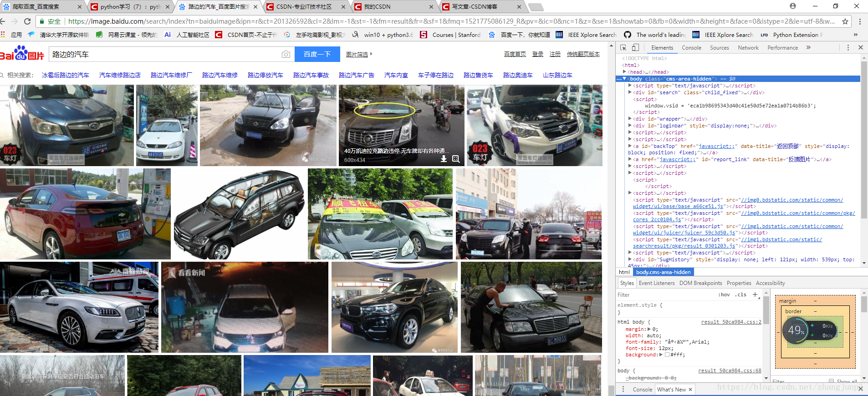
Task: Expand the margin shorthand property
Action: point(649,329)
